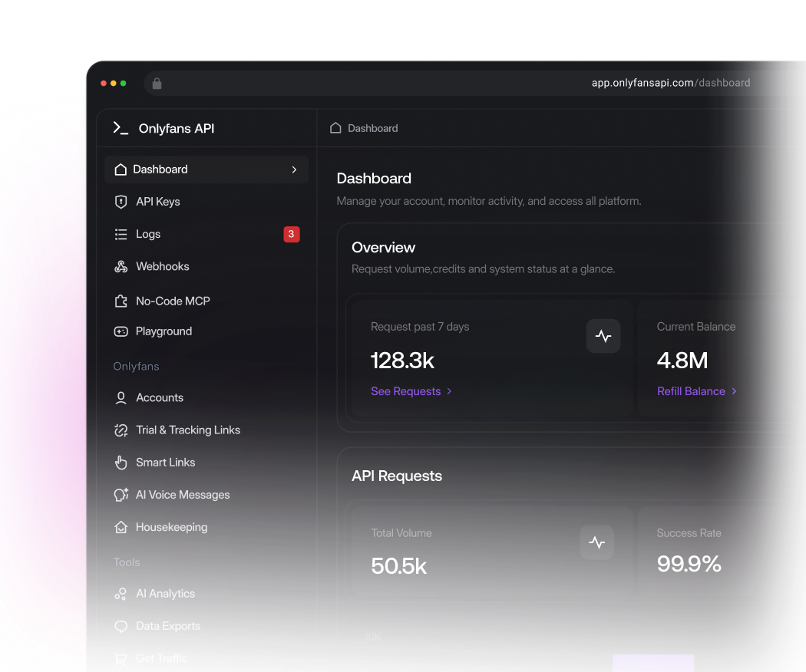
Task: Click the Webhooks icon
Action: pos(121,267)
